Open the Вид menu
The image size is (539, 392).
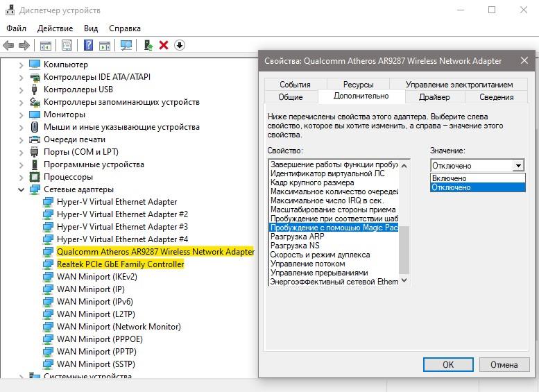click(x=91, y=28)
